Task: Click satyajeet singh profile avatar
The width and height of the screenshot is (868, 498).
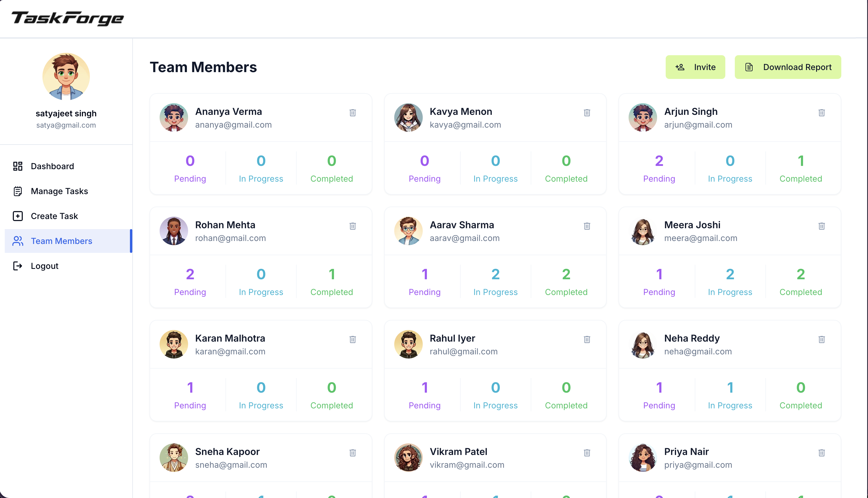Action: [x=66, y=76]
